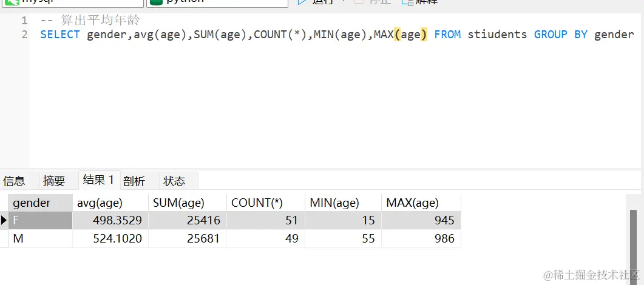Click the SUM(age) column header
Viewport: 644px width, 285px height.
click(188, 203)
